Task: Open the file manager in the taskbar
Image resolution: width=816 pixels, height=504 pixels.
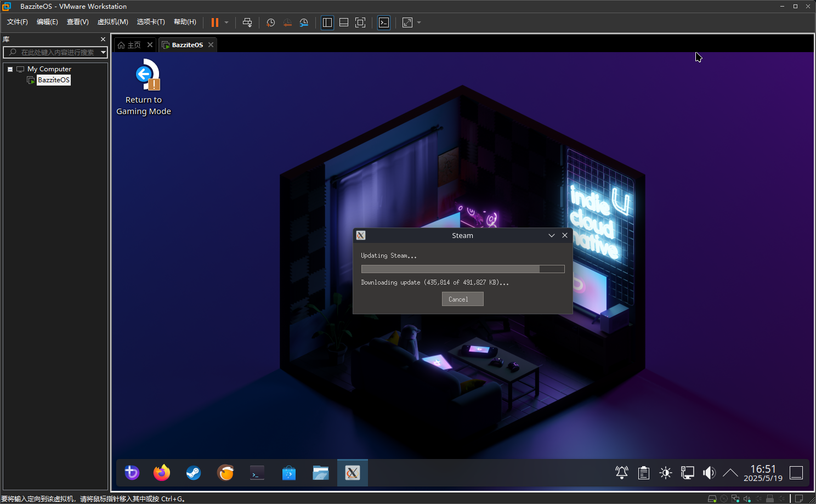Action: tap(320, 473)
